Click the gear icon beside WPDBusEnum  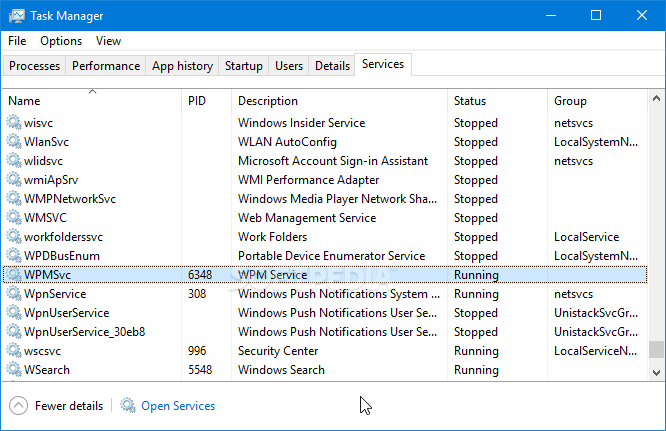tap(14, 255)
